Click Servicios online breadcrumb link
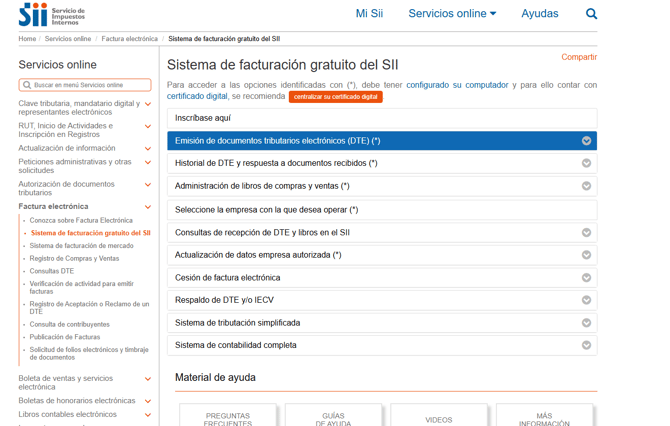The image size is (670, 426). 68,39
